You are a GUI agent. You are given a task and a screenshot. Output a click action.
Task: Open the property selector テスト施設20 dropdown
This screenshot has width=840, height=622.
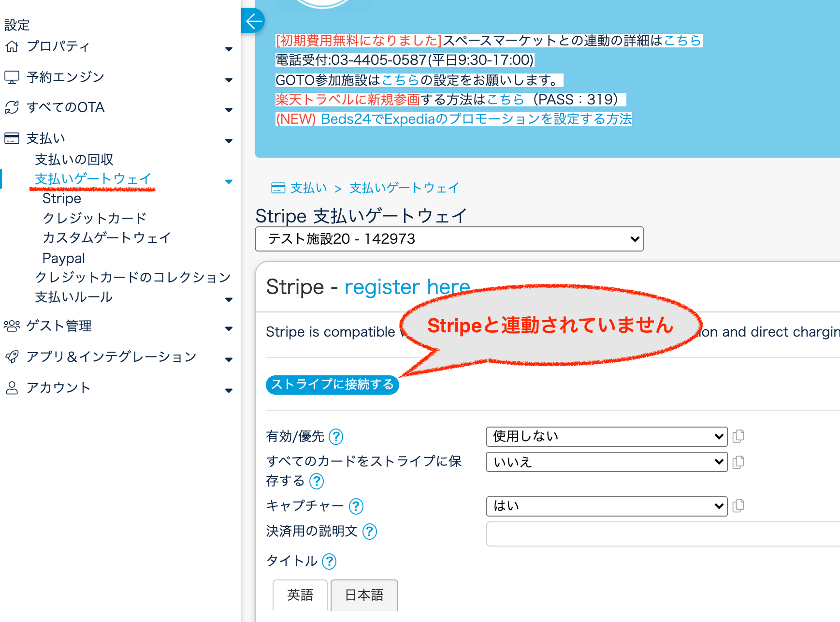coord(449,239)
